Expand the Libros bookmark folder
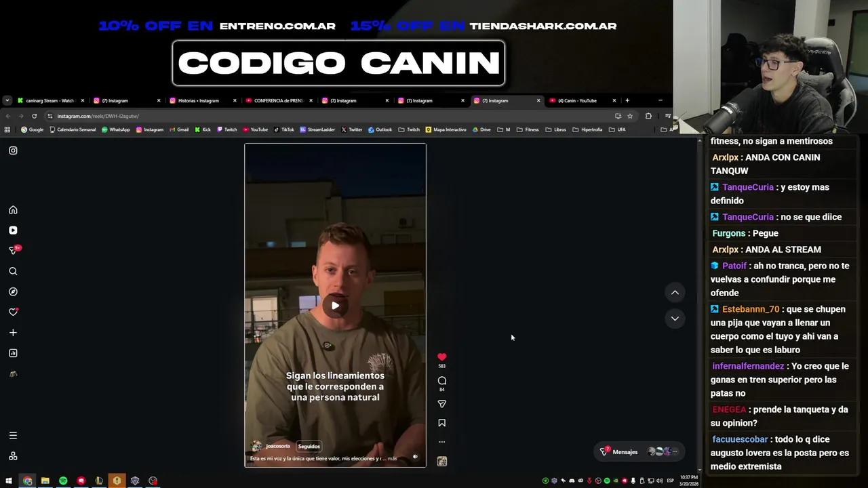 coord(556,129)
